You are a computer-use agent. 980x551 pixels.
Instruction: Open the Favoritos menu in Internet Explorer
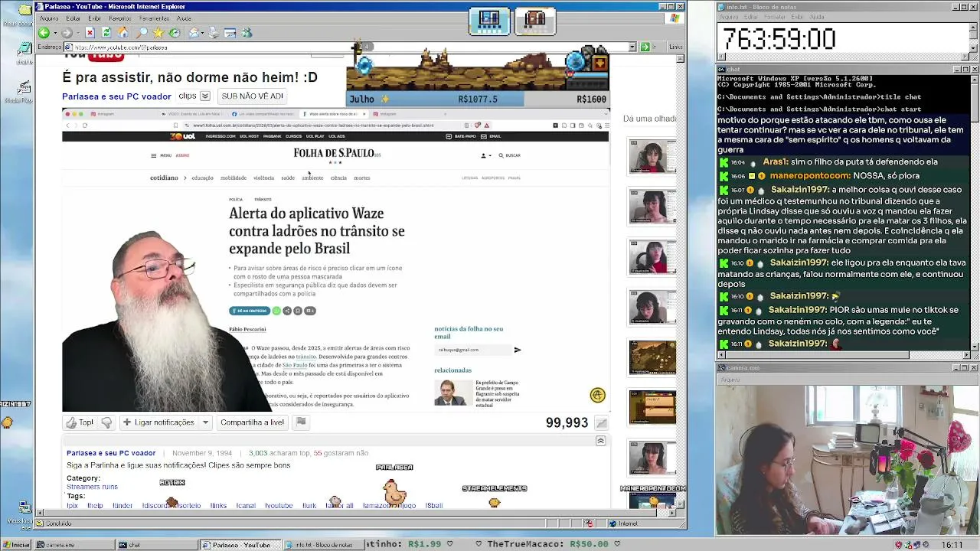coord(119,18)
